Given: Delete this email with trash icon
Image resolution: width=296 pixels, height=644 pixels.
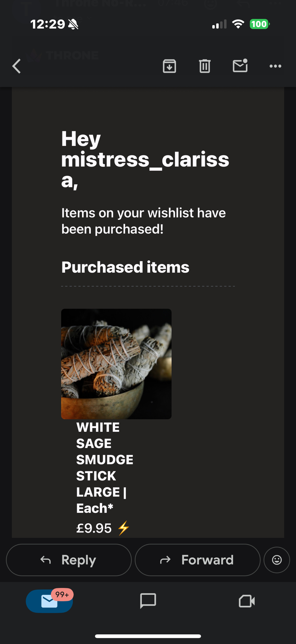Looking at the screenshot, I should [x=205, y=66].
